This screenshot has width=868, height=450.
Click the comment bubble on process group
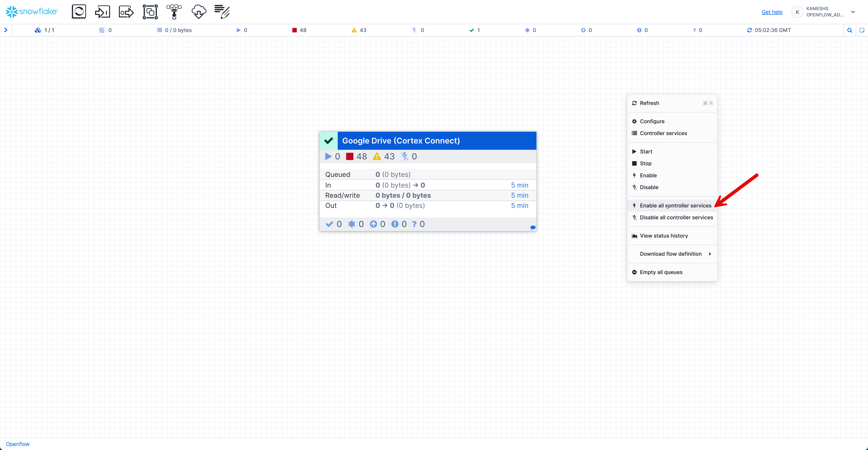533,228
